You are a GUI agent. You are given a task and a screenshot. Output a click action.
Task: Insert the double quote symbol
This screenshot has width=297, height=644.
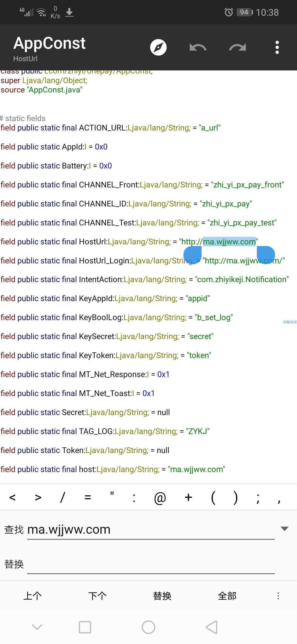coord(112,494)
